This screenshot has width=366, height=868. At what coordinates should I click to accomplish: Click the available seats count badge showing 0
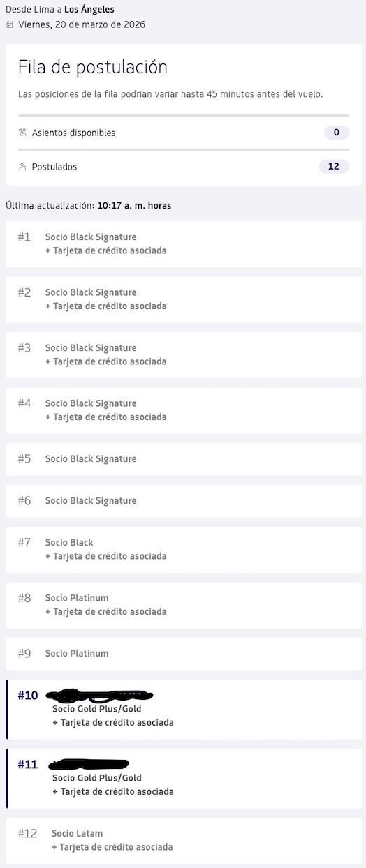pos(336,133)
